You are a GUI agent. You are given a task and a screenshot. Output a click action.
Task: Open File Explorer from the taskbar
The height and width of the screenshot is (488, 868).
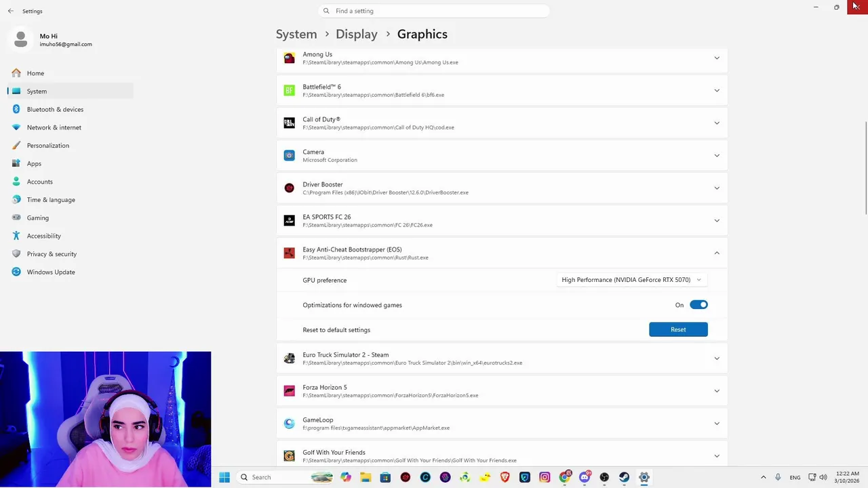coord(366,477)
